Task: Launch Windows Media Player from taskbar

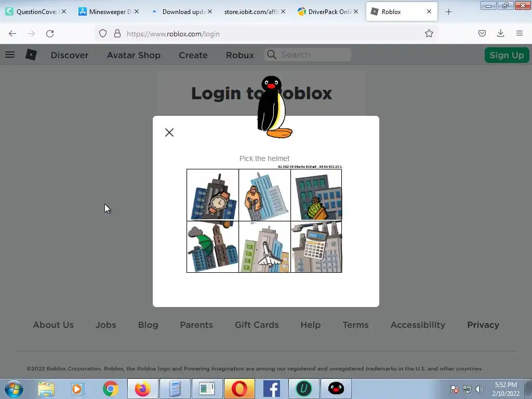Action: [77, 389]
